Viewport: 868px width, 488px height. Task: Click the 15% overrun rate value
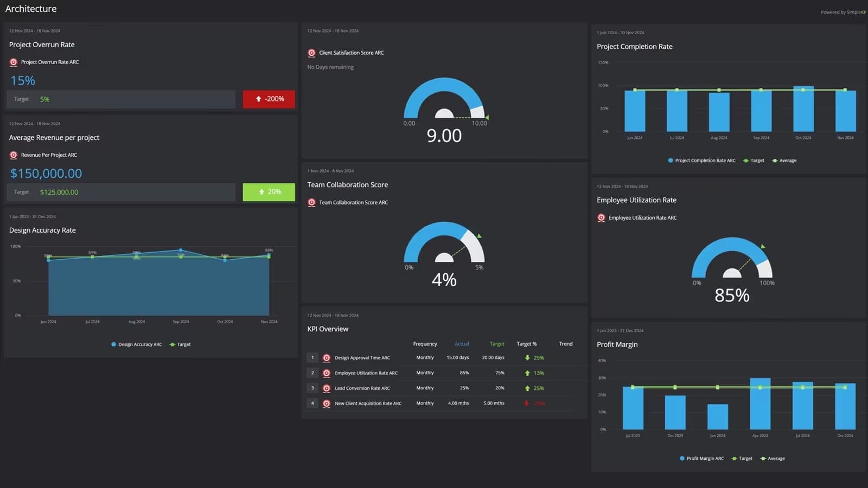23,81
